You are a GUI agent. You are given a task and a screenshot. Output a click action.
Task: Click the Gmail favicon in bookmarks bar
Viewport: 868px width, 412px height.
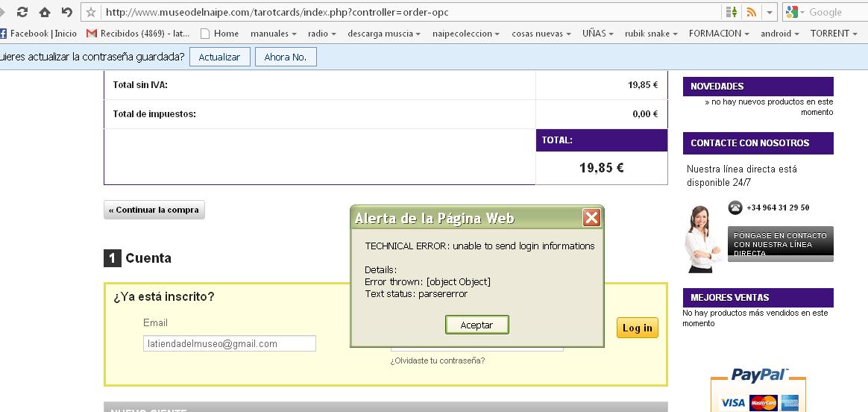91,34
